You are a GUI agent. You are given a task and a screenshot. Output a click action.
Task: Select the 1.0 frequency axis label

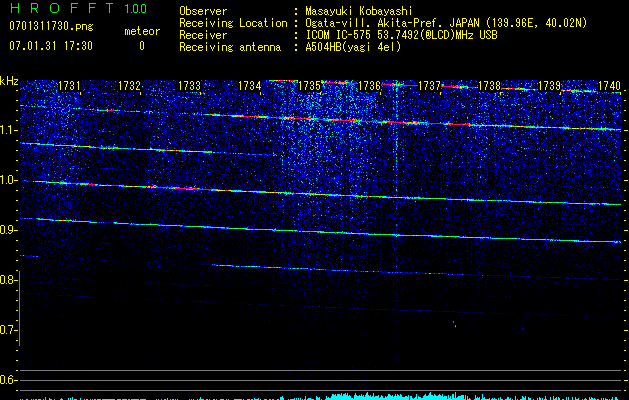pyautogui.click(x=9, y=180)
